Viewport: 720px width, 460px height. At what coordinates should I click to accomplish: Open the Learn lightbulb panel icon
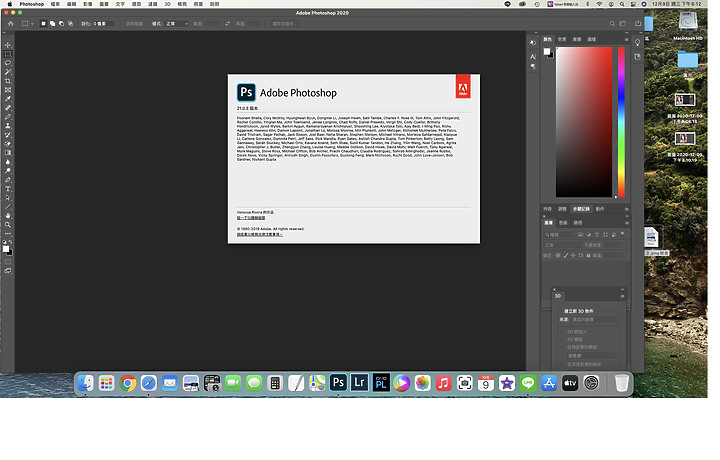pyautogui.click(x=637, y=43)
